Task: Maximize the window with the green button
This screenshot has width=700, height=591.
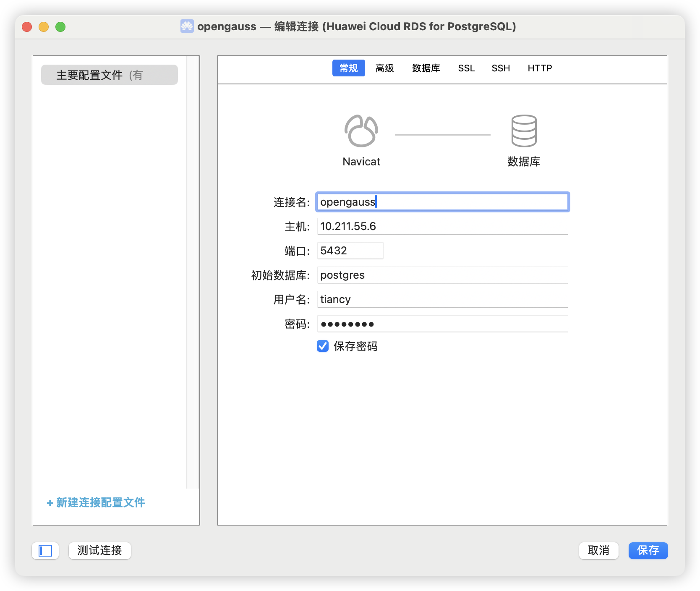Action: coord(60,27)
